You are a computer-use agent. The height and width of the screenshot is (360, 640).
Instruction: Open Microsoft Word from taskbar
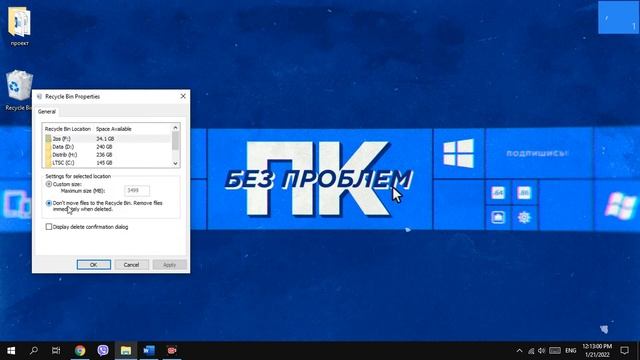(149, 350)
